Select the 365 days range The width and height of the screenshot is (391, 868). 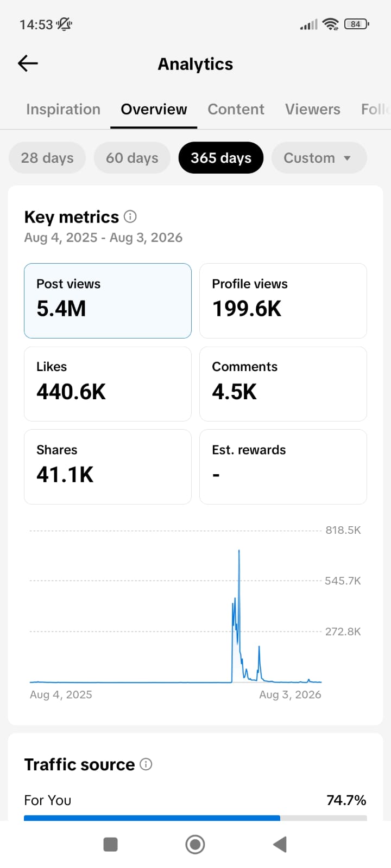pyautogui.click(x=221, y=158)
